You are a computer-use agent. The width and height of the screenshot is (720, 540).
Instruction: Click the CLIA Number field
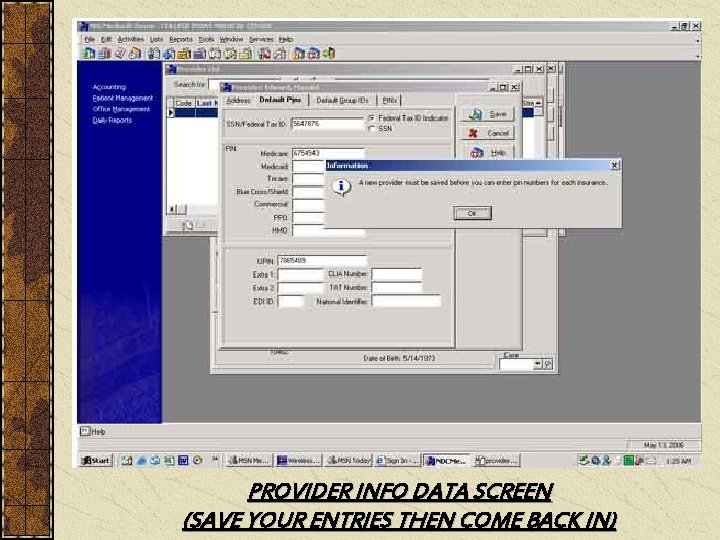397,274
